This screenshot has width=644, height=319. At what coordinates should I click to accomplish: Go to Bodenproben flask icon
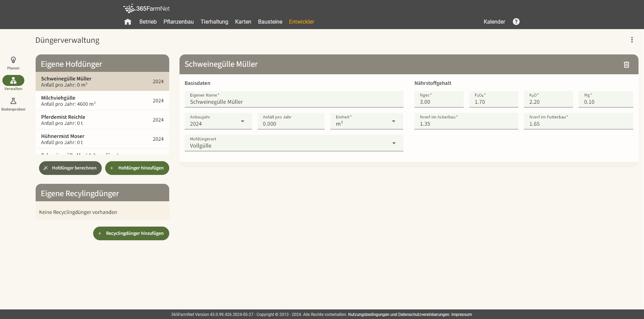tap(13, 101)
